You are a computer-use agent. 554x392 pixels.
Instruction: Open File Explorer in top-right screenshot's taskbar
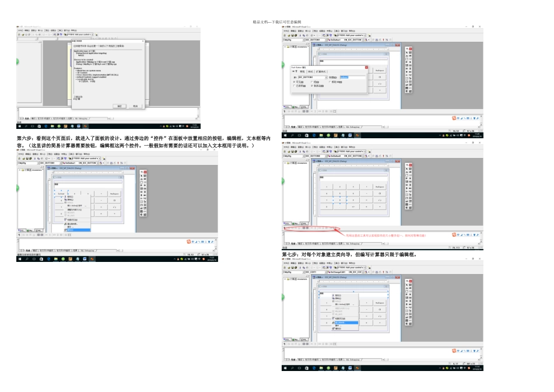pyautogui.click(x=321, y=135)
